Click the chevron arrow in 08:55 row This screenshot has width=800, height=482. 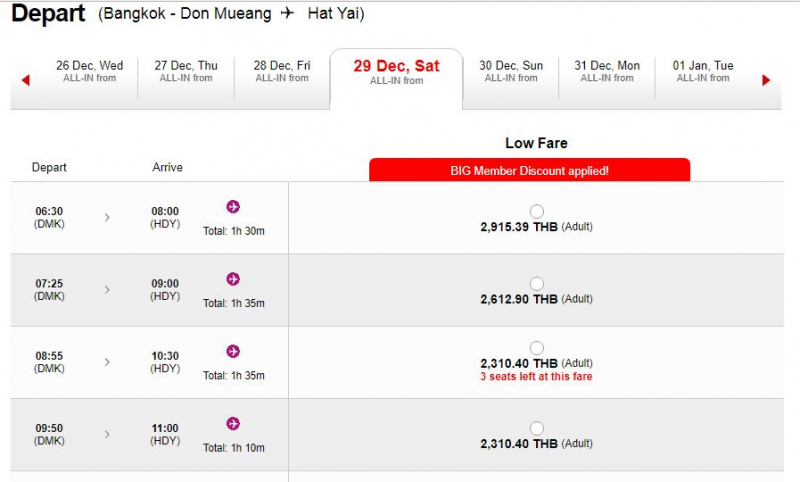point(107,361)
